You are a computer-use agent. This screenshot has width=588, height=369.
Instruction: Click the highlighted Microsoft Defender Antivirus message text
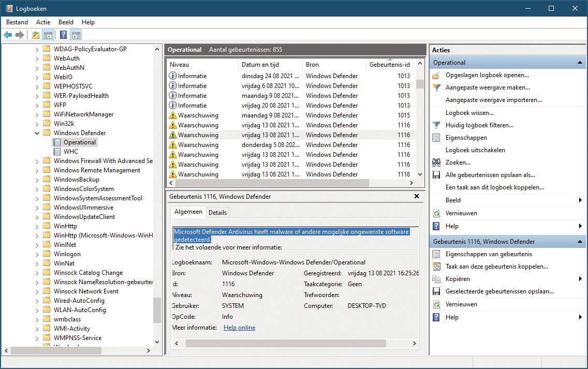[x=291, y=235]
